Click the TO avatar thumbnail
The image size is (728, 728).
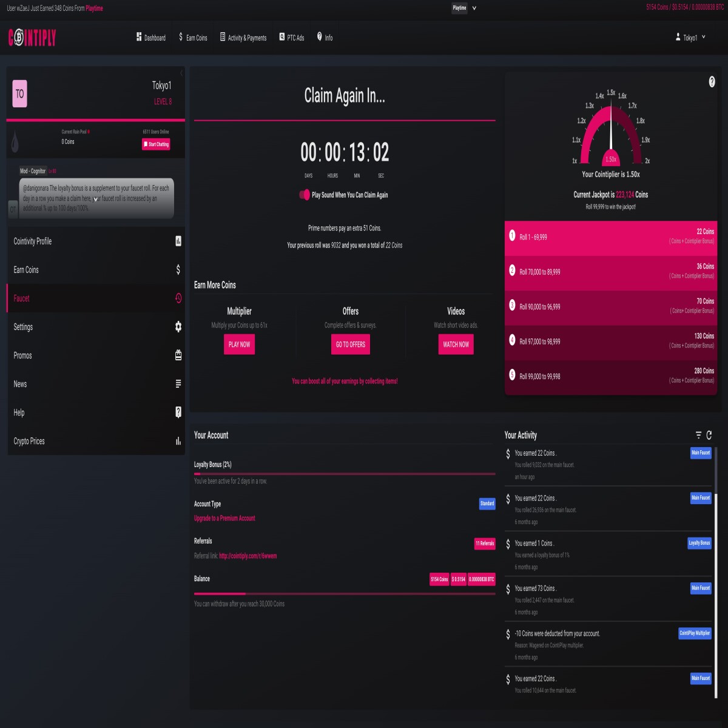20,93
